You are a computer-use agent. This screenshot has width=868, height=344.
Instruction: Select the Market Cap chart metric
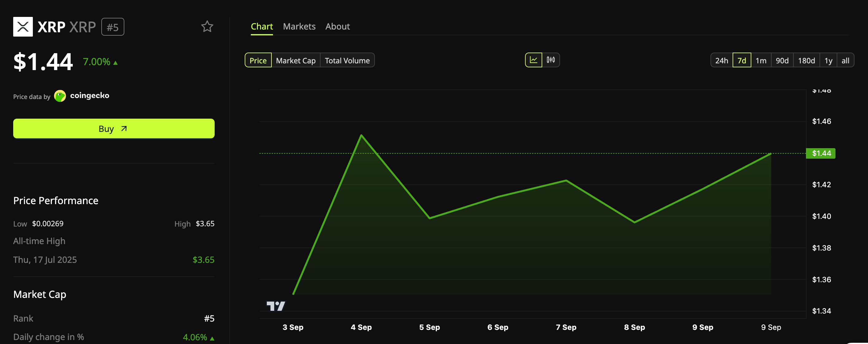coord(296,60)
